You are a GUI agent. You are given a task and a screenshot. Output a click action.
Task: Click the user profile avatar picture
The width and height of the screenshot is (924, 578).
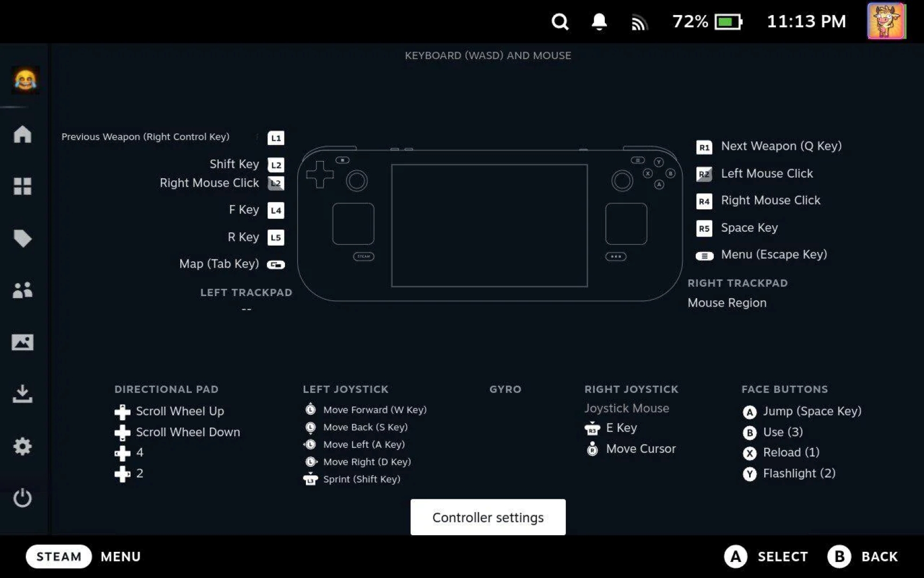[x=886, y=21]
